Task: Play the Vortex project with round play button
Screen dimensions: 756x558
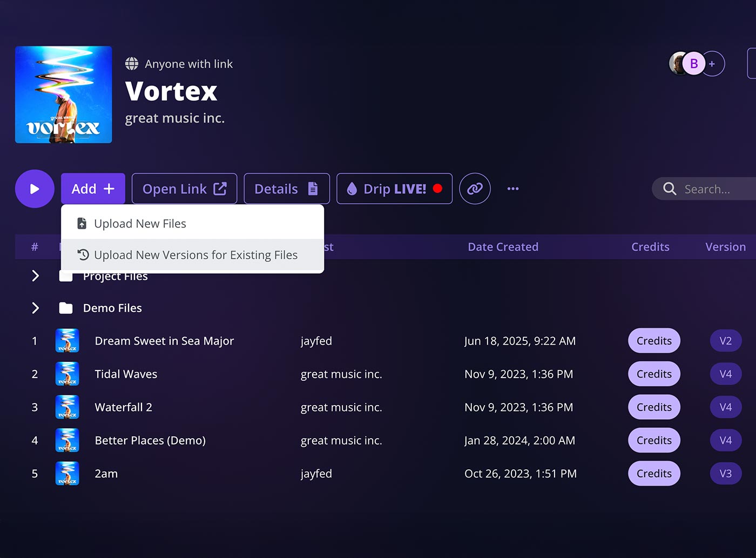Action: click(35, 189)
